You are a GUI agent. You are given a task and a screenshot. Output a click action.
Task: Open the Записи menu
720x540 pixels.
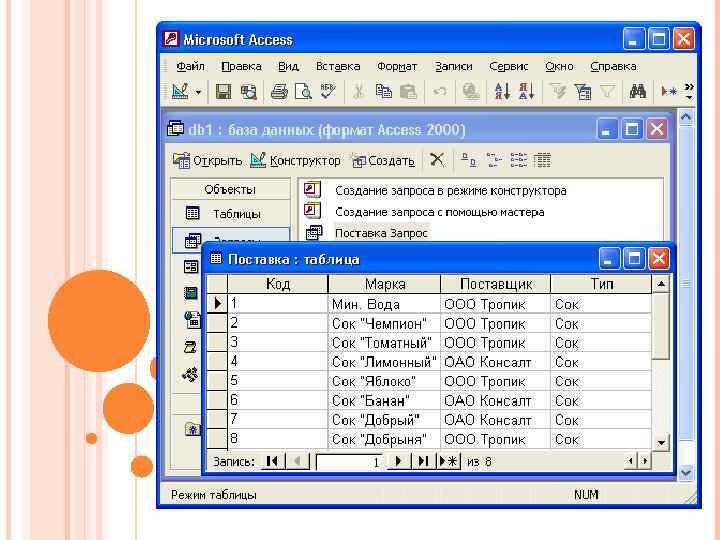[x=454, y=67]
